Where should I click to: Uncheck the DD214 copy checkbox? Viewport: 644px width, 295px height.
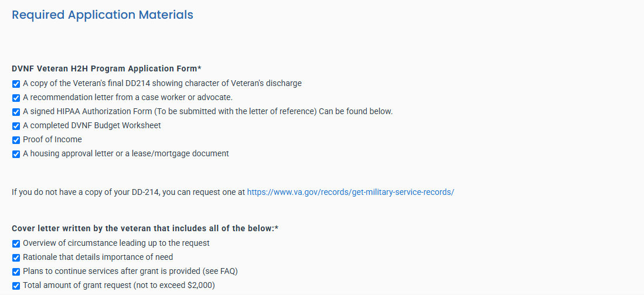[16, 84]
